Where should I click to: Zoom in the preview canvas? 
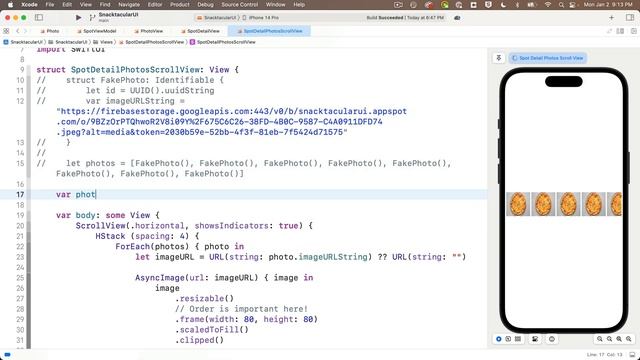(x=629, y=339)
